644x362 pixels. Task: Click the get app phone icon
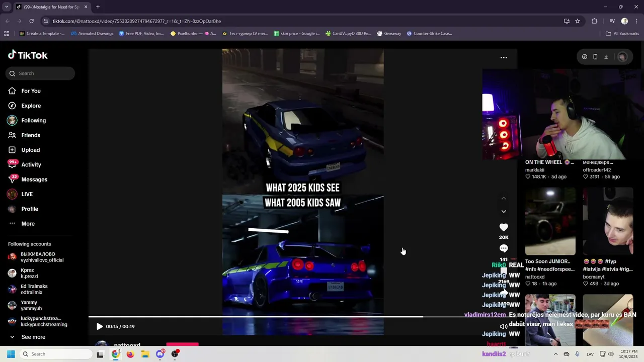point(595,57)
